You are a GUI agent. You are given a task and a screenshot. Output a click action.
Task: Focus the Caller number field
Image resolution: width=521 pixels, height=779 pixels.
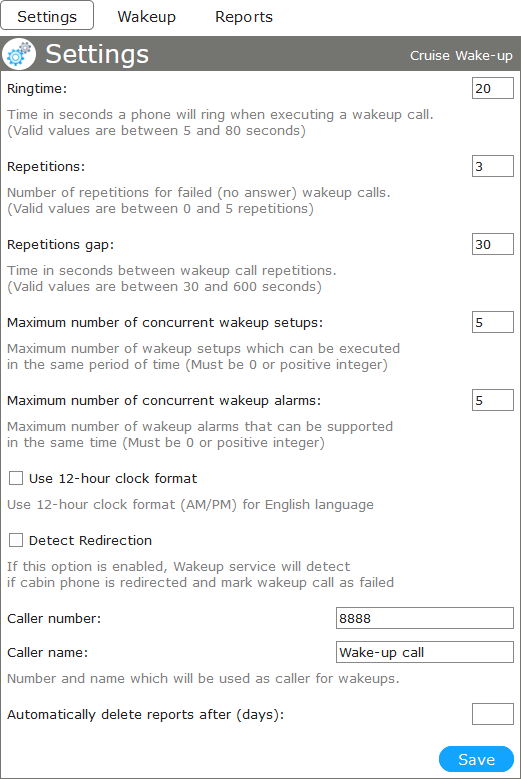point(425,618)
